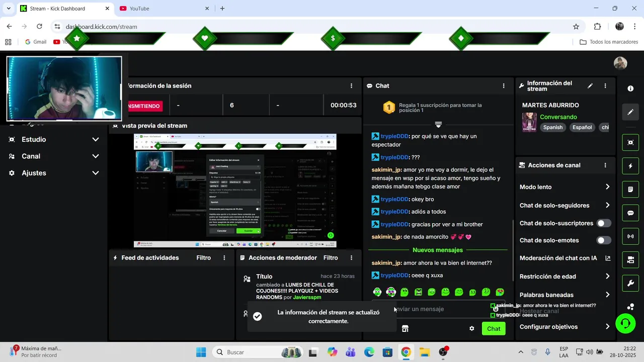Click Nuevos mensajes divider label
644x362 pixels.
click(x=438, y=250)
